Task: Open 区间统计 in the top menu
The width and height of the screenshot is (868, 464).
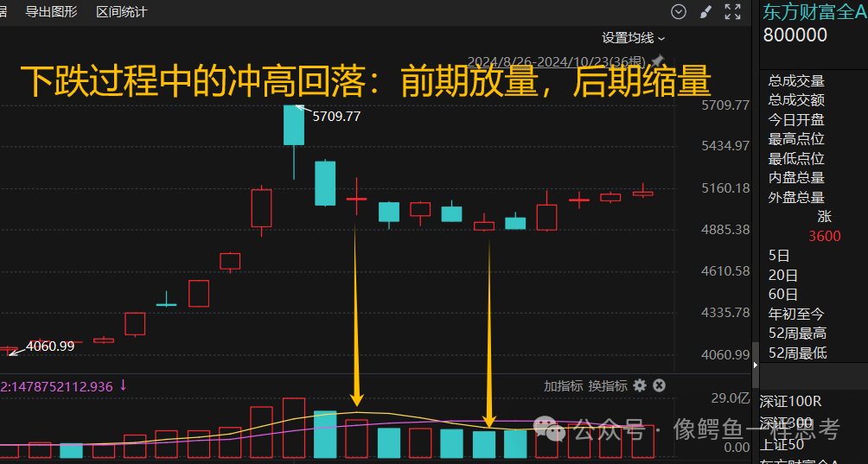Action: pos(121,11)
